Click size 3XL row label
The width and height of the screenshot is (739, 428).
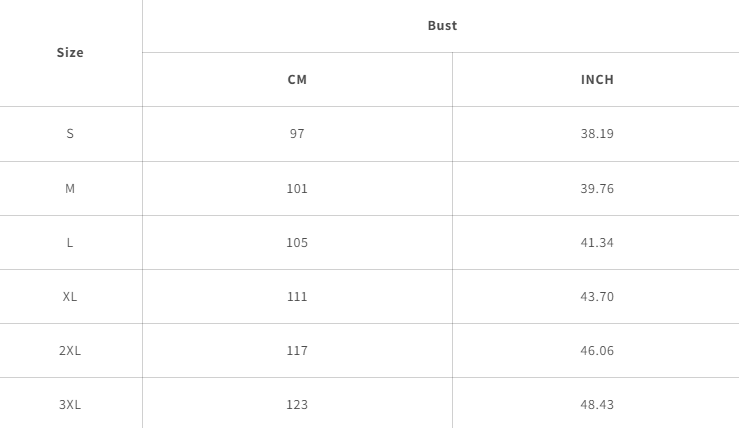(70, 405)
